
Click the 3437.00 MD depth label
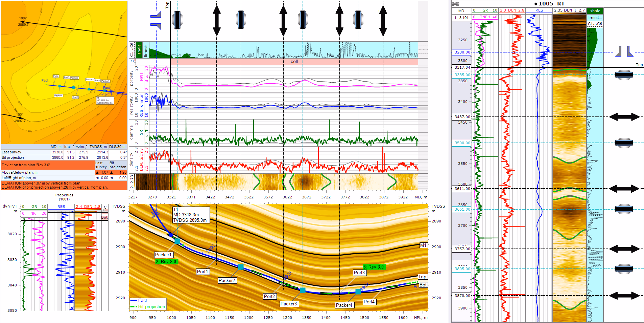coord(462,117)
